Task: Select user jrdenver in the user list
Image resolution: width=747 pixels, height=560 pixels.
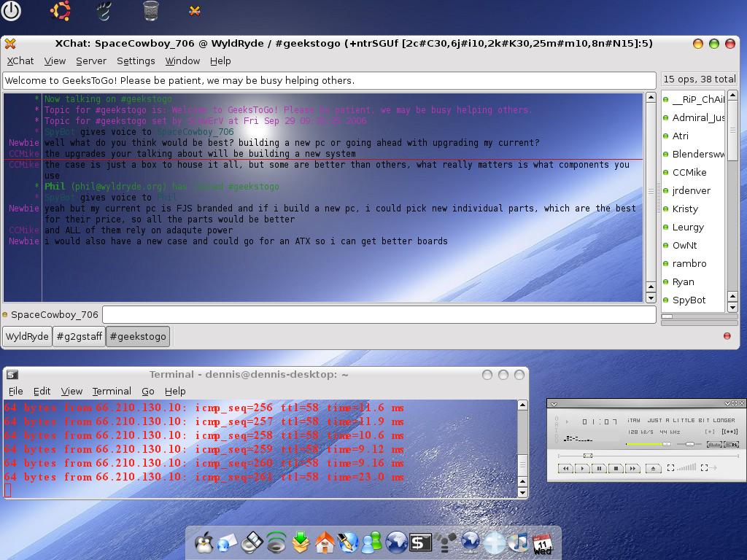Action: pyautogui.click(x=691, y=190)
